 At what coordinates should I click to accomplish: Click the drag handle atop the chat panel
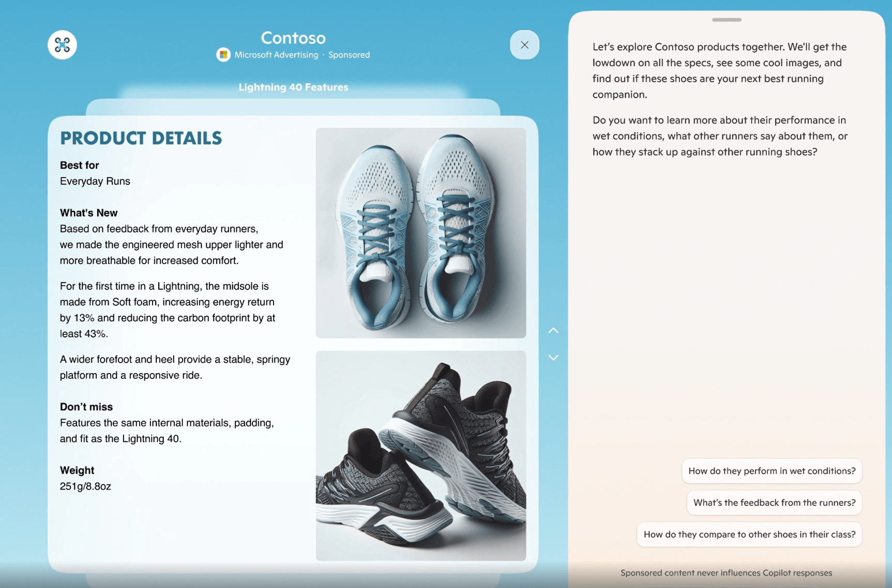[x=726, y=20]
